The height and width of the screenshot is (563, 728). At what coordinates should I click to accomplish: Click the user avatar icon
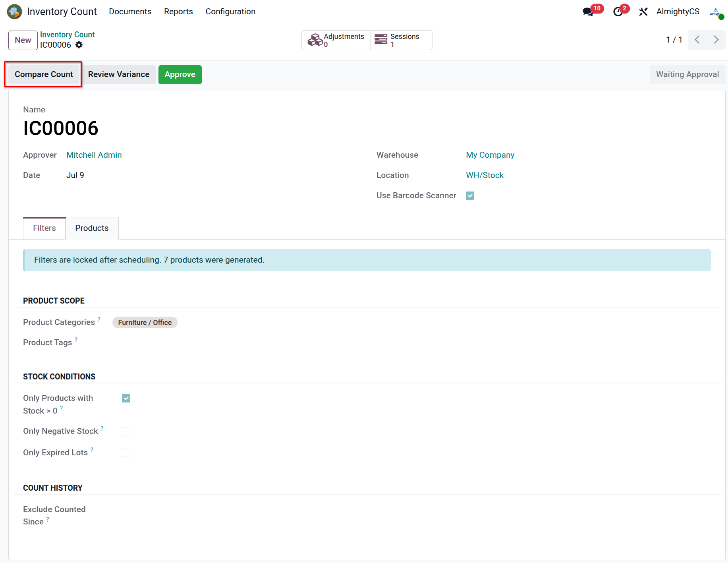pos(716,12)
